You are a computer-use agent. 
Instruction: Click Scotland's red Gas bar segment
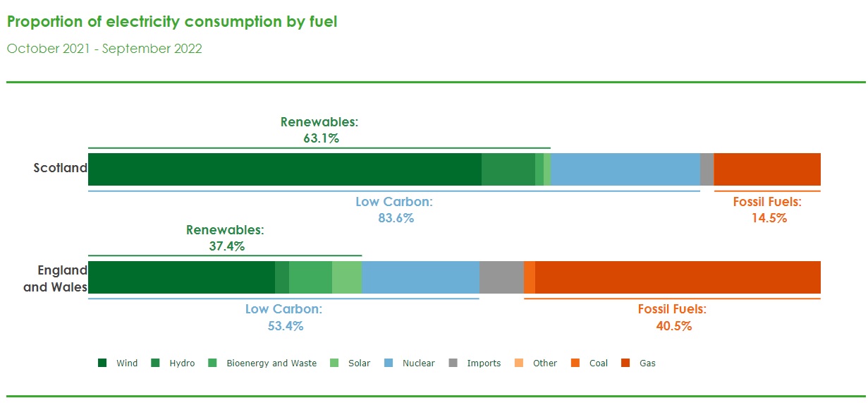[x=767, y=169]
